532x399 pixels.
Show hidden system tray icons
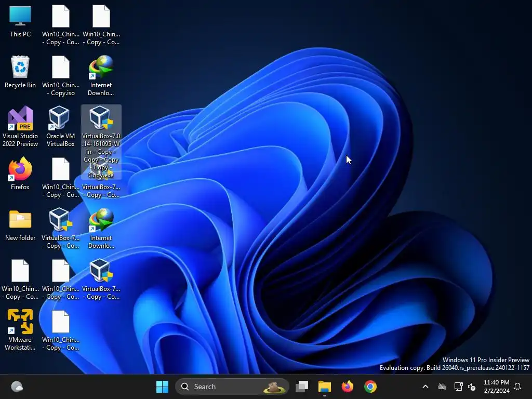point(425,387)
